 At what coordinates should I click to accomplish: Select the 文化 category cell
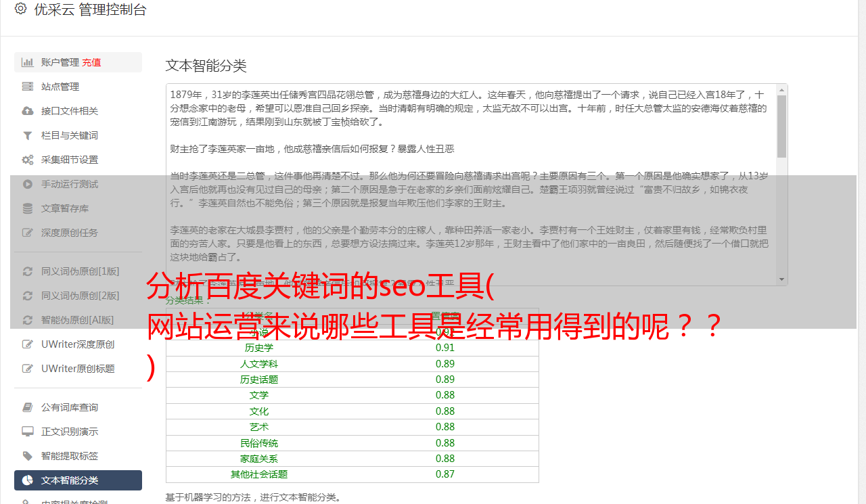pyautogui.click(x=259, y=411)
